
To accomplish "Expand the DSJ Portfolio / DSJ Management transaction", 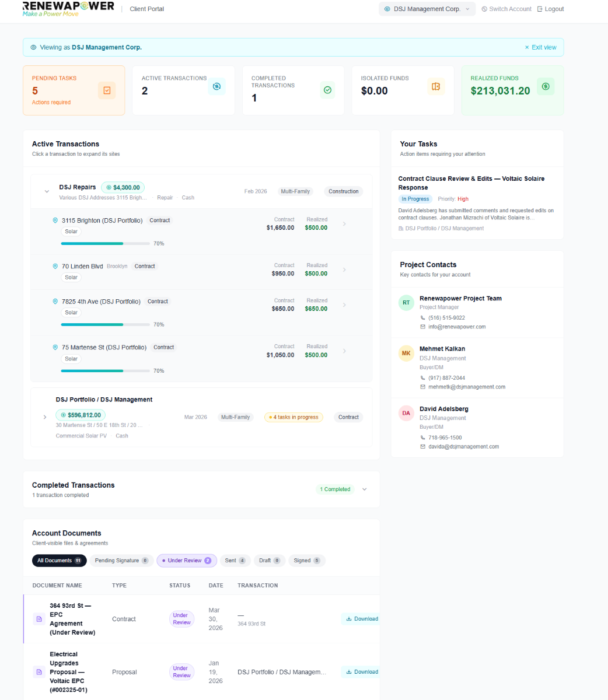I will tap(44, 417).
